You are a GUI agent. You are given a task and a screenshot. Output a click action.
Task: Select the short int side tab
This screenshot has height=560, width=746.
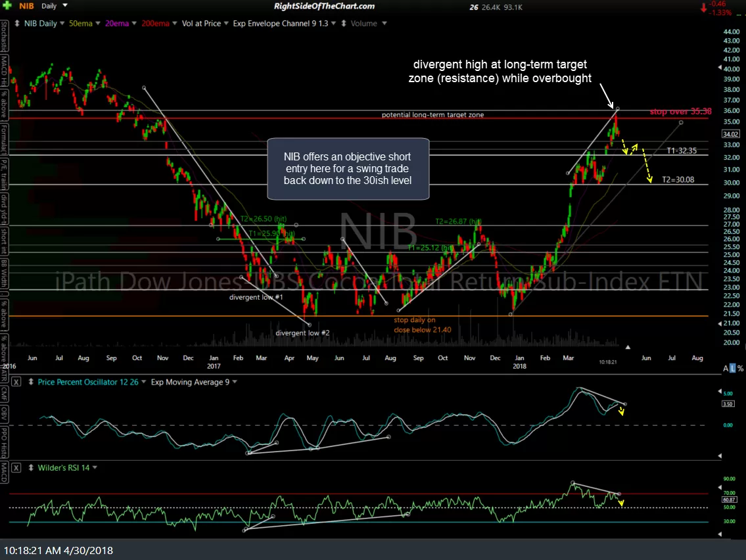(x=4, y=241)
